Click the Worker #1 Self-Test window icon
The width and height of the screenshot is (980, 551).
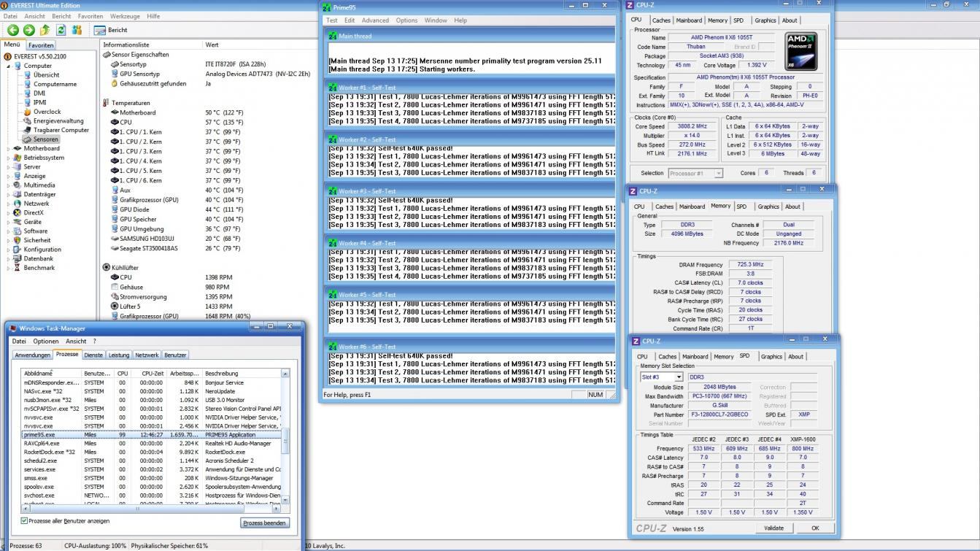pos(333,88)
